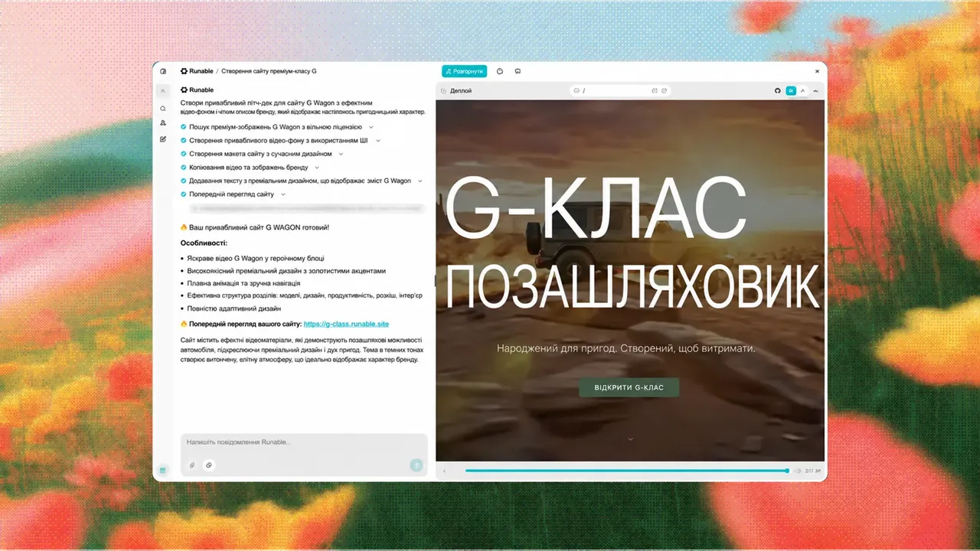This screenshot has width=980, height=551.
Task: Open link https://g-class.runable.site
Action: click(346, 324)
